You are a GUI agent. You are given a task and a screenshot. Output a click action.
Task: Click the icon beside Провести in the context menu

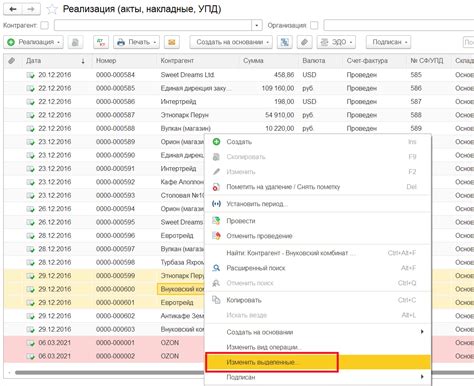pyautogui.click(x=216, y=221)
